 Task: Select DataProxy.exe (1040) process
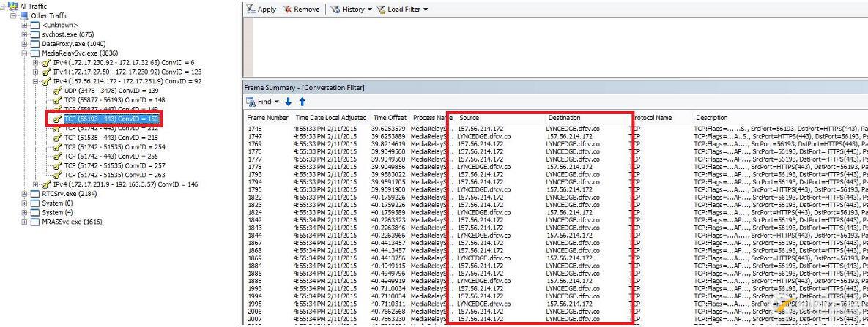tap(74, 44)
